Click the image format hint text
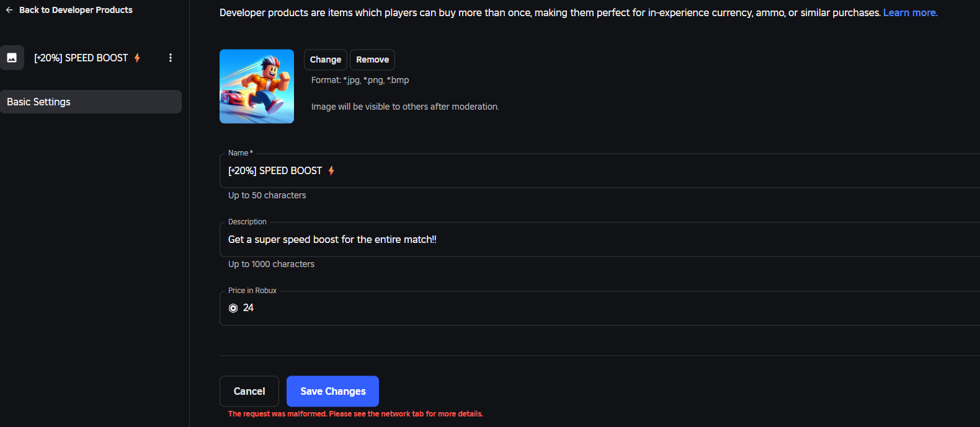980x427 pixels. tap(360, 80)
